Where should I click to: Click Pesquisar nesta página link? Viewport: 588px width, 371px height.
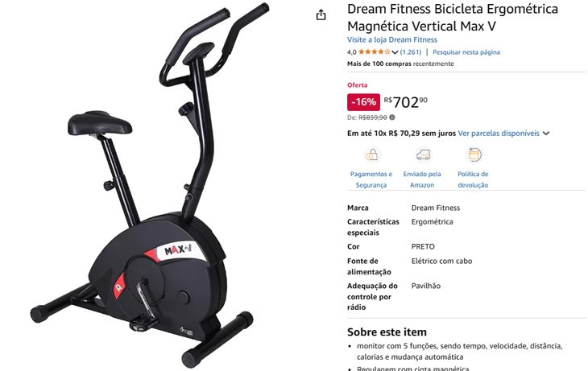466,52
